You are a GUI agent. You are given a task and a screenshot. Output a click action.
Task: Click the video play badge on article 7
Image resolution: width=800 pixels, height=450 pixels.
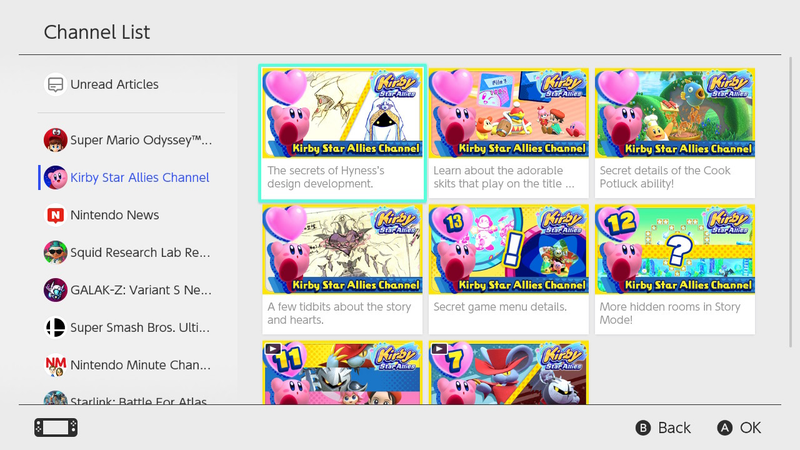439,349
